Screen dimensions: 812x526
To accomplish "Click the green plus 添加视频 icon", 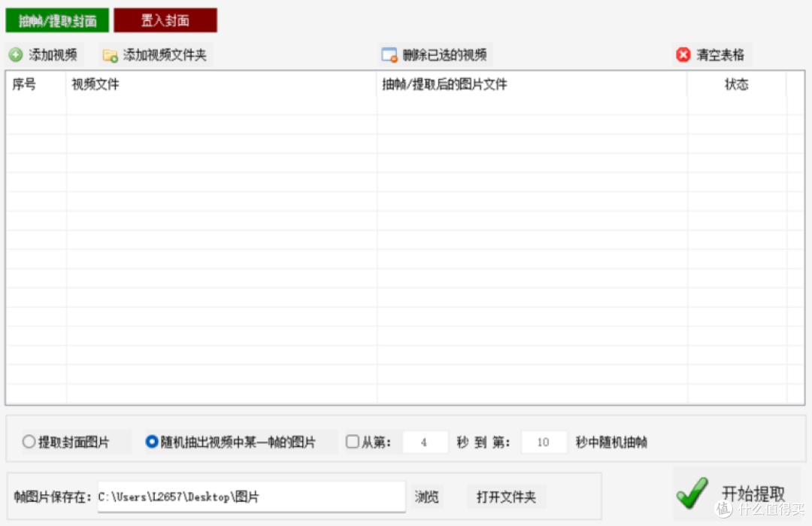I will (16, 55).
